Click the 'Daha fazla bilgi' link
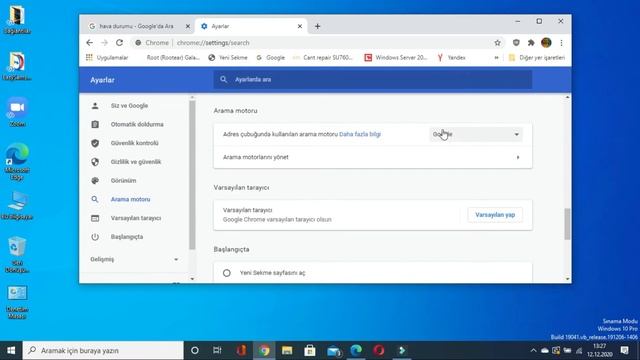Image resolution: width=640 pixels, height=360 pixels. point(360,134)
